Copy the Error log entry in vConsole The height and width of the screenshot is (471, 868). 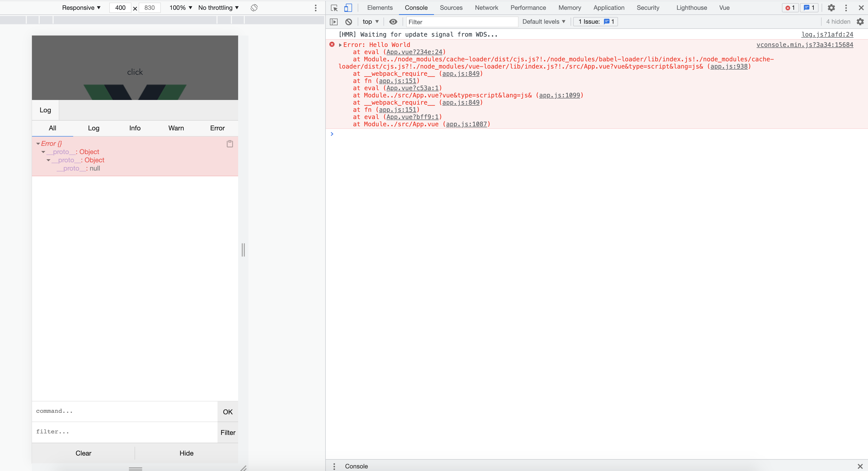pyautogui.click(x=229, y=144)
